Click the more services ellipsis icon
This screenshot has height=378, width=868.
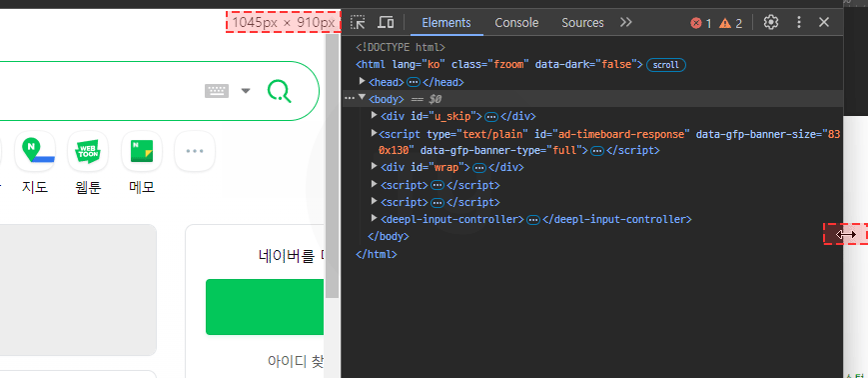click(195, 151)
